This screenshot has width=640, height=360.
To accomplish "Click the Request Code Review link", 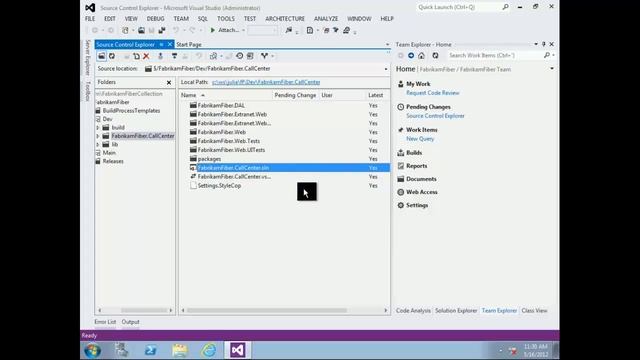I will (x=433, y=93).
